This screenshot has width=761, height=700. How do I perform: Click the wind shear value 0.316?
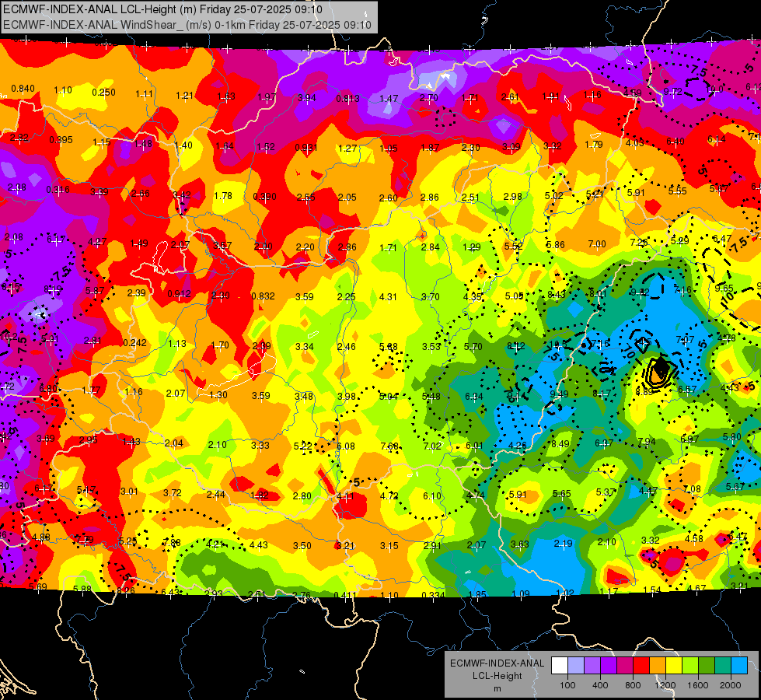(x=58, y=190)
